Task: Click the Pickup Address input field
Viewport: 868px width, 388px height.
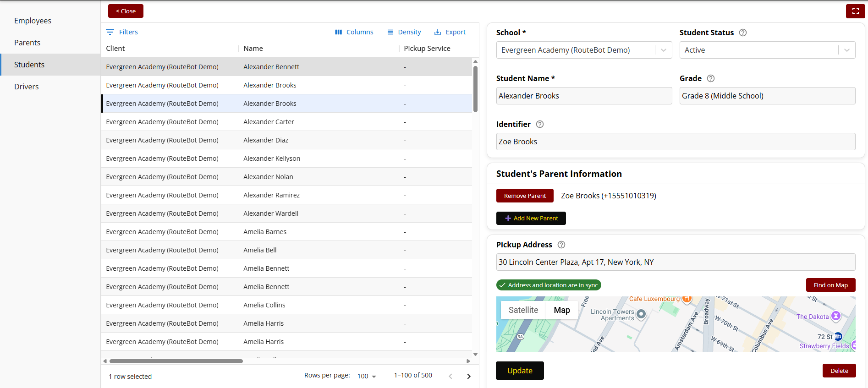Action: click(676, 262)
